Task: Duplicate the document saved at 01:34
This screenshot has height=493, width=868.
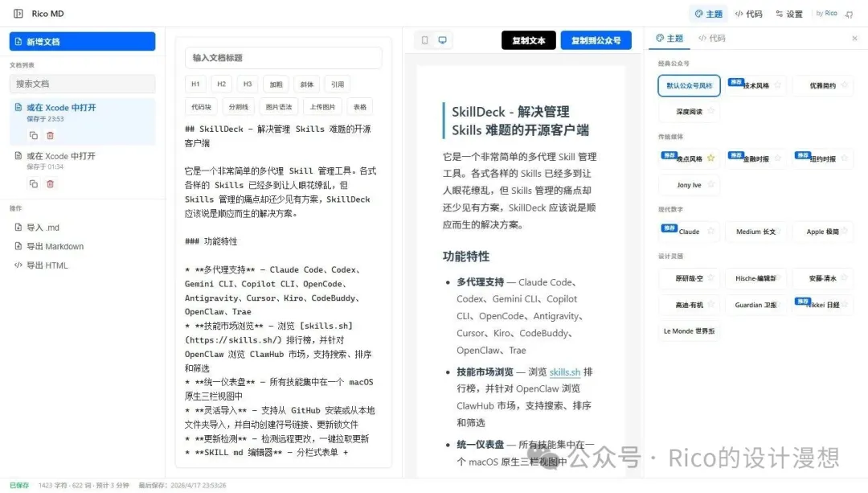Action: click(33, 183)
